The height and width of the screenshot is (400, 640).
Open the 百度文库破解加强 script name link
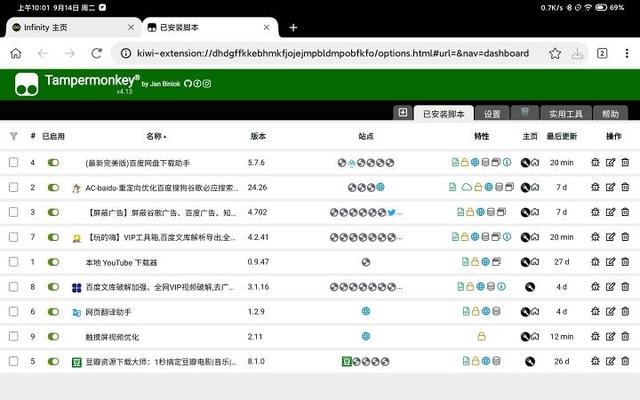click(160, 287)
